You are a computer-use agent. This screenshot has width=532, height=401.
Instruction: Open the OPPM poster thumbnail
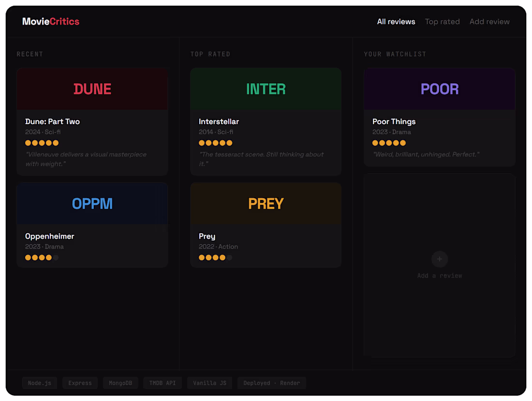tap(92, 203)
